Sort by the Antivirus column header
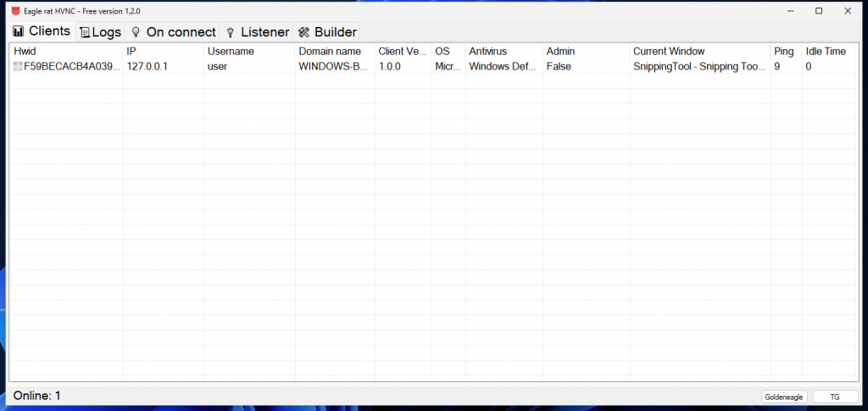 (504, 52)
